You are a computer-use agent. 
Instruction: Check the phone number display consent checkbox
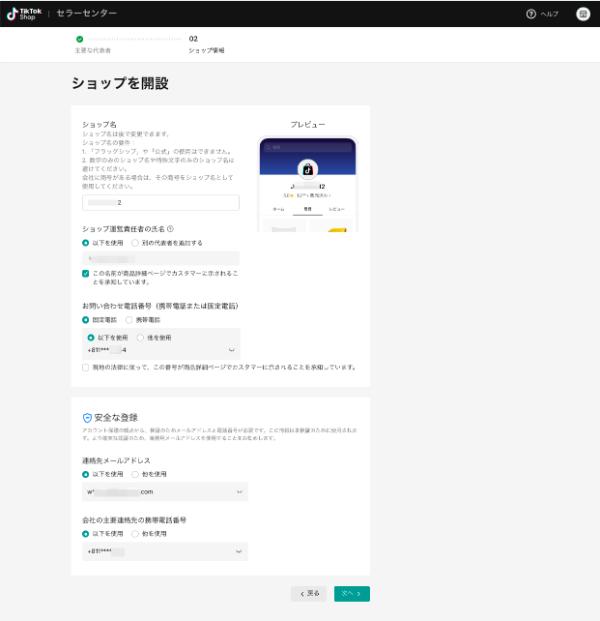[x=86, y=367]
